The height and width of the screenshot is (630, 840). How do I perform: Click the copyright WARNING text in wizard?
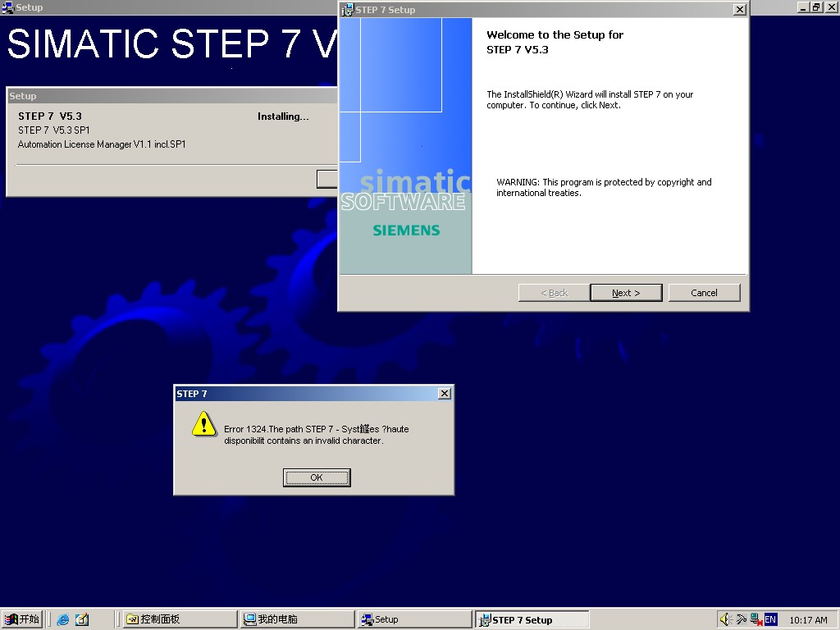point(604,188)
